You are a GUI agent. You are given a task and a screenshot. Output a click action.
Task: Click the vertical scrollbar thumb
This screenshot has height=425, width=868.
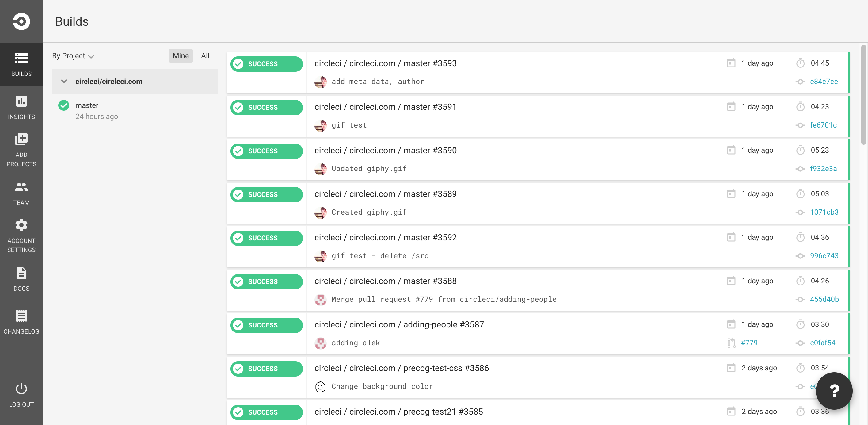863,94
